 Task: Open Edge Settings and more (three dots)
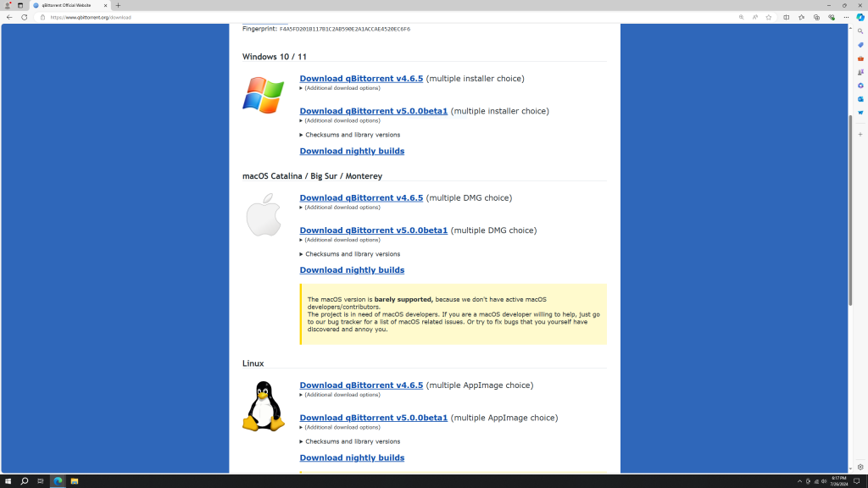click(846, 17)
